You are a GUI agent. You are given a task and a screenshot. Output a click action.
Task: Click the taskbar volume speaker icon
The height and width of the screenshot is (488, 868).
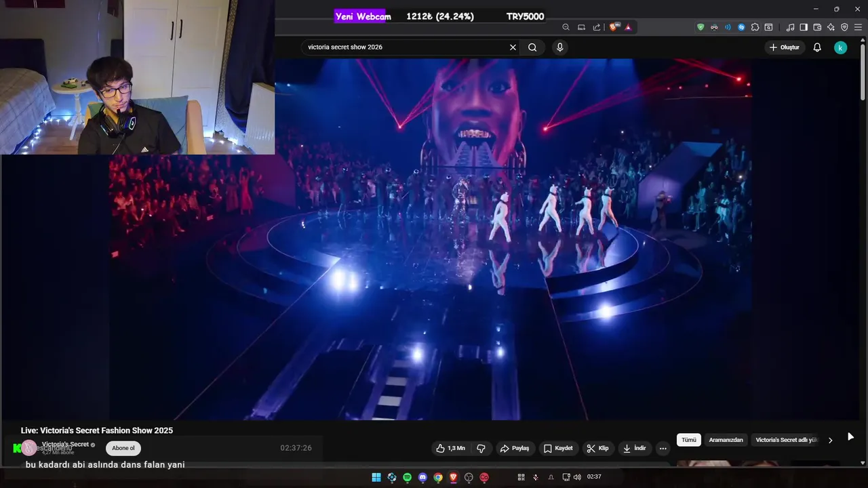tap(577, 477)
